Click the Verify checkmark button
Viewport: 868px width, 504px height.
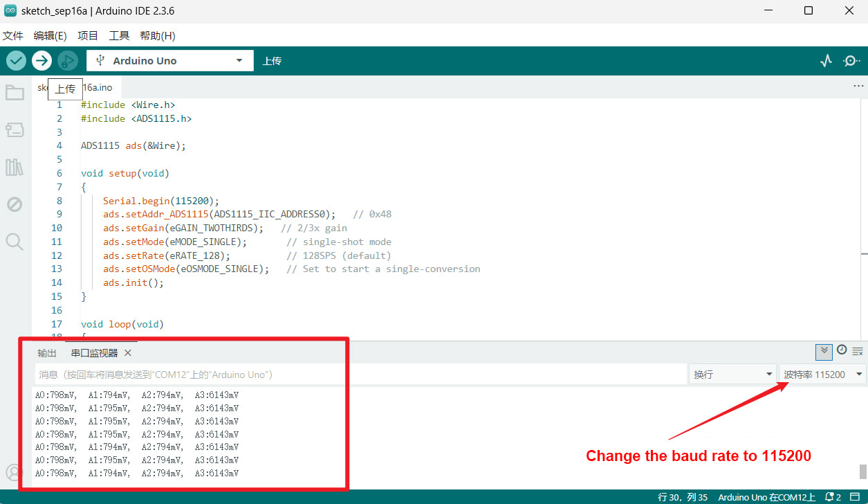click(17, 61)
